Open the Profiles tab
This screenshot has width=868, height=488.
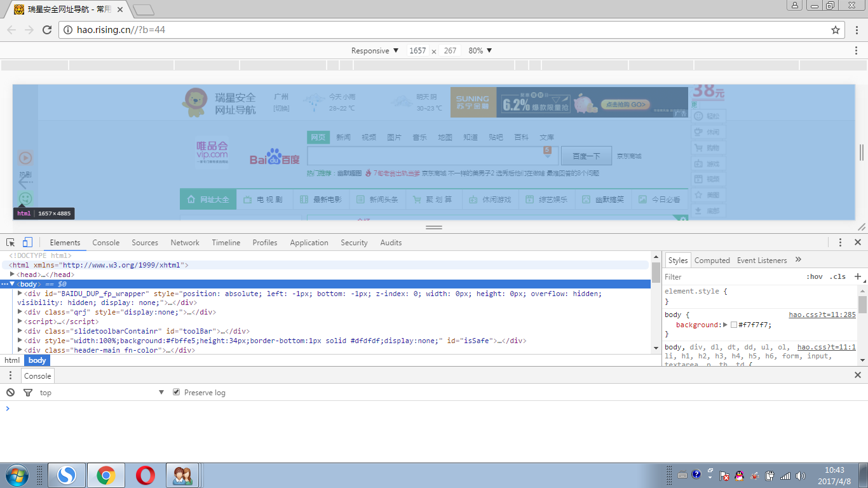pyautogui.click(x=265, y=243)
